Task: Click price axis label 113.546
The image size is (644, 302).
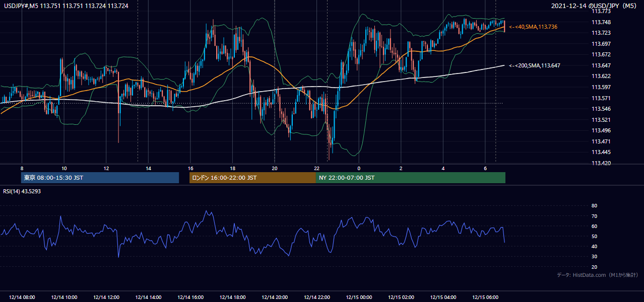Action: click(601, 109)
